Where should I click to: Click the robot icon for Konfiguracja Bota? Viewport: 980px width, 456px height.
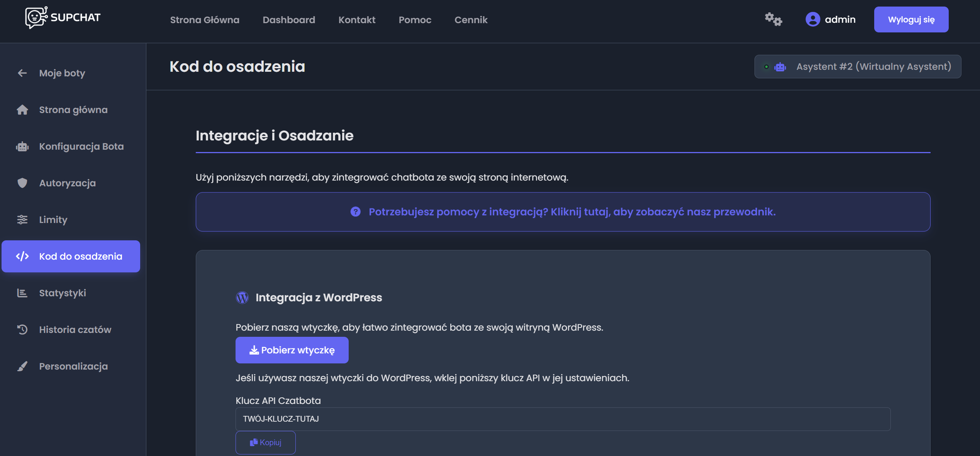click(22, 146)
